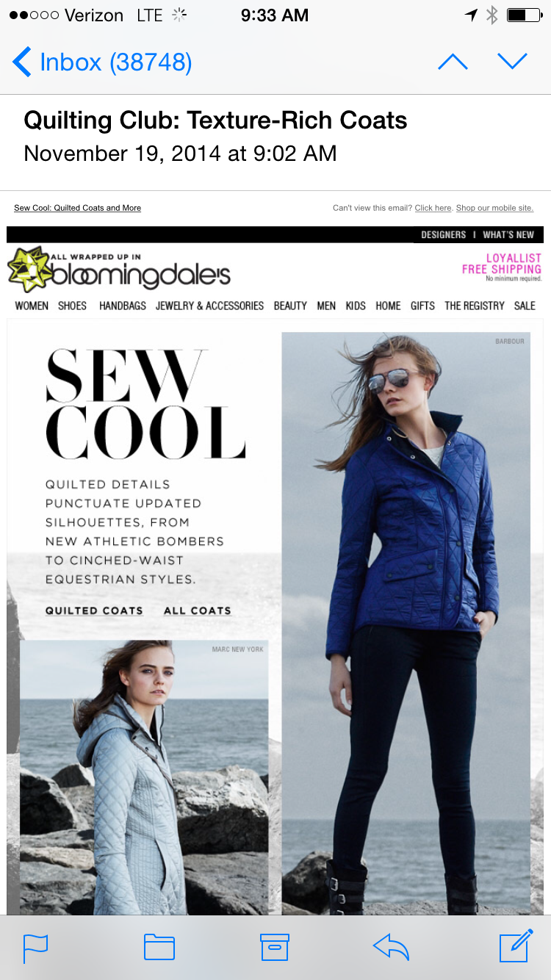Open the JEWELRY & ACCESSORIES category
The image size is (551, 980).
(x=209, y=306)
